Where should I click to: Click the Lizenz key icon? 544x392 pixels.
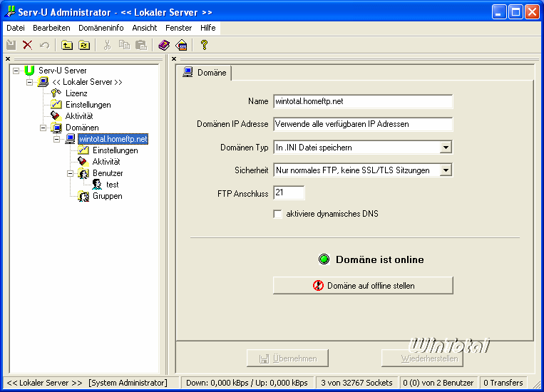(x=56, y=93)
